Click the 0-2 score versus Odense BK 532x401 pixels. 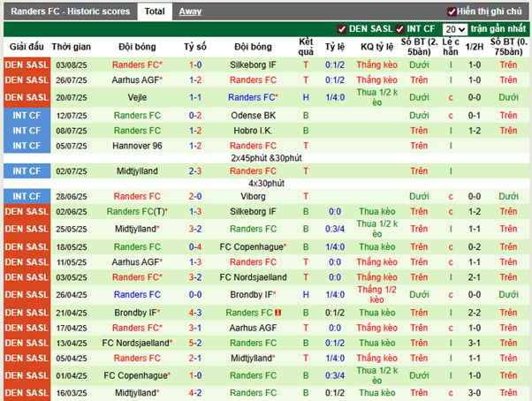coord(195,116)
